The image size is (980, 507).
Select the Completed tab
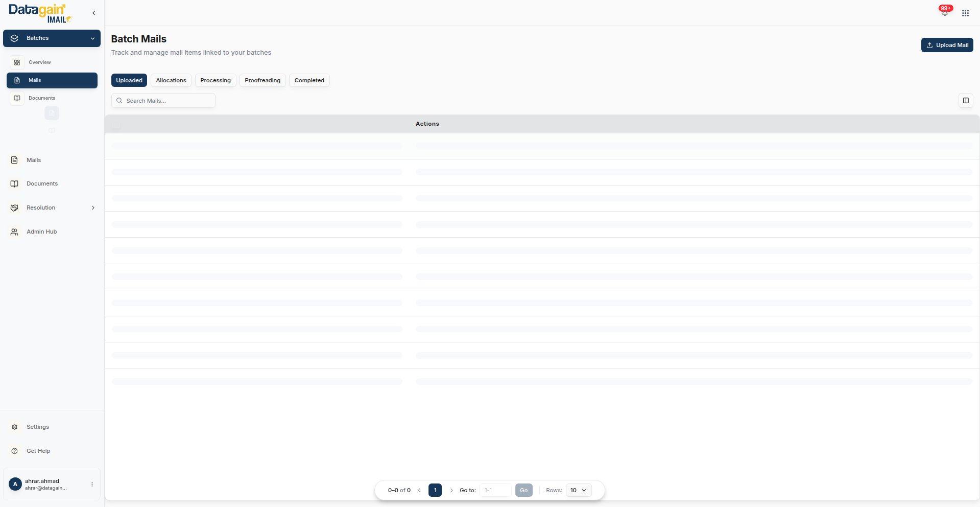(309, 80)
